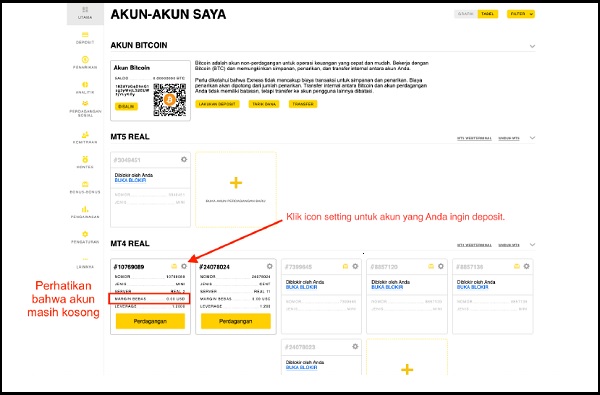Viewport: 600px width, 395px height.
Task: Click plus to open new MT5 trading account
Action: click(236, 183)
